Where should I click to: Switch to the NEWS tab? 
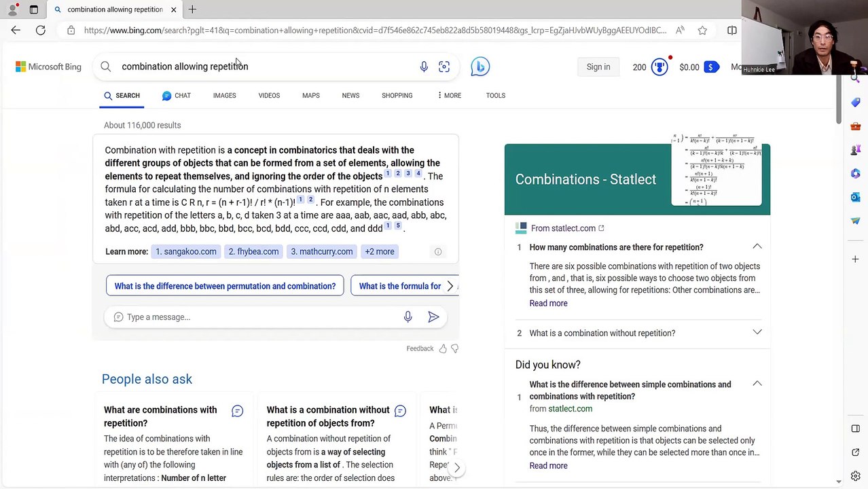pyautogui.click(x=350, y=96)
